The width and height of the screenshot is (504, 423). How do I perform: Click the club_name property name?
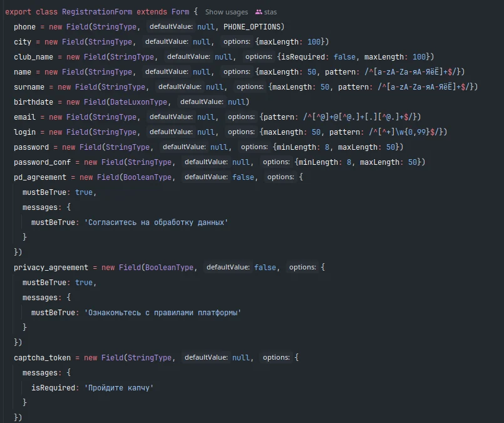(33, 57)
